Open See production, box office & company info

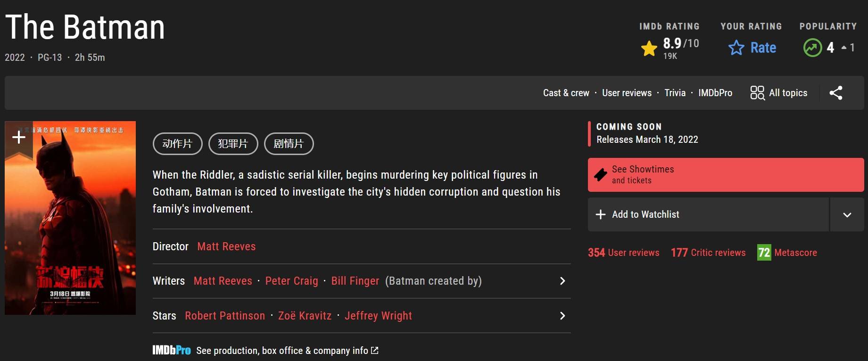coord(282,351)
